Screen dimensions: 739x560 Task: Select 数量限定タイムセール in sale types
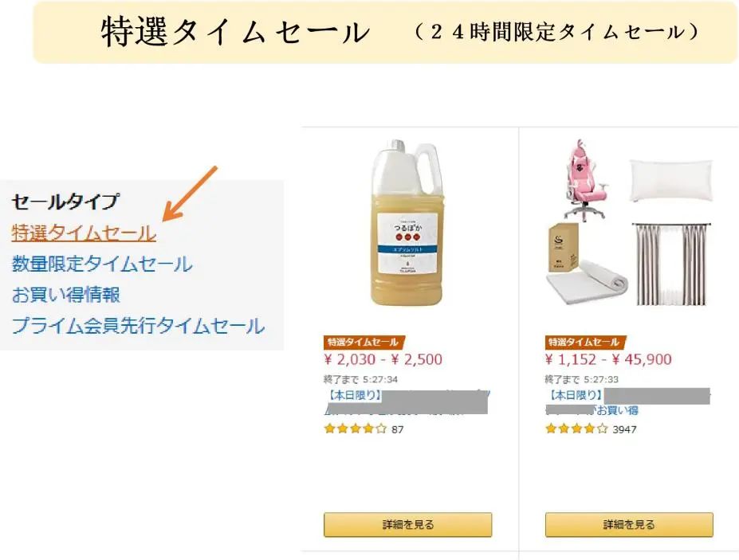point(102,264)
